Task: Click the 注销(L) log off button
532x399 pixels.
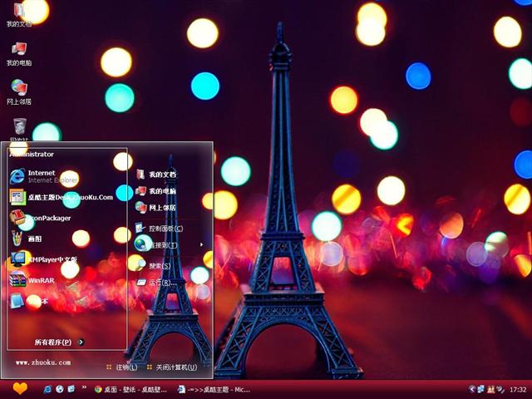Action: click(122, 367)
